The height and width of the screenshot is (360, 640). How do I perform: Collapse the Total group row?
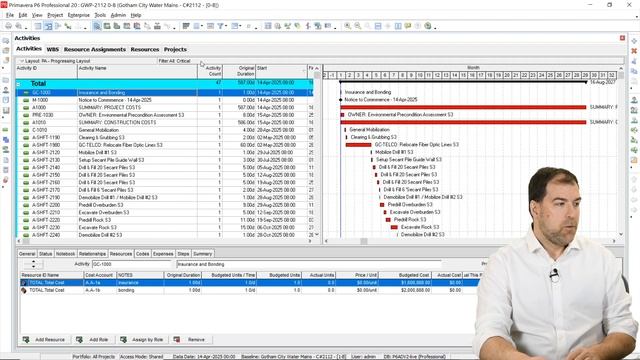point(18,84)
